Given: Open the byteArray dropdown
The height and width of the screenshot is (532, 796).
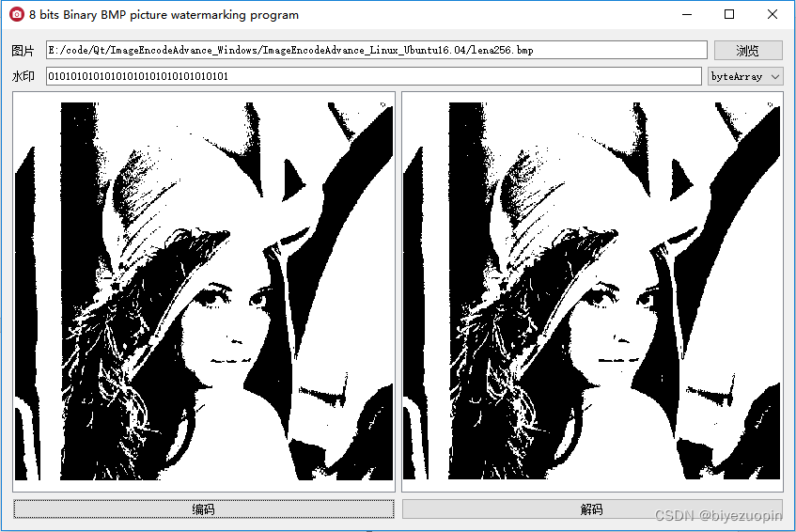Looking at the screenshot, I should coord(745,76).
